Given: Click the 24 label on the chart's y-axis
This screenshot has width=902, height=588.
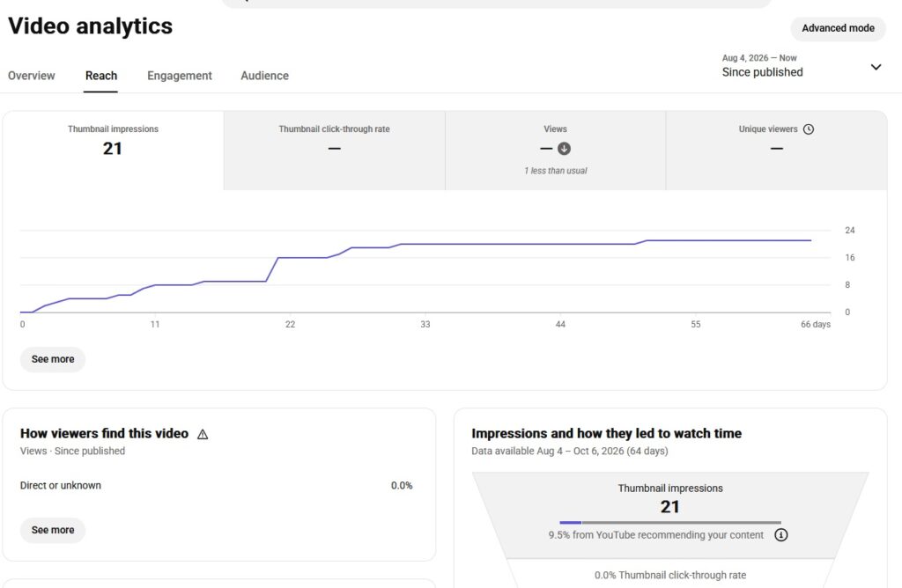Looking at the screenshot, I should click(x=850, y=231).
